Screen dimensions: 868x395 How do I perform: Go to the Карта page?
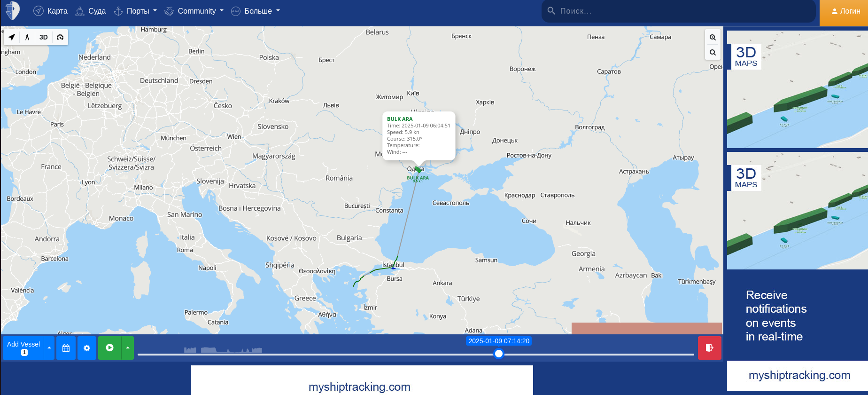click(x=51, y=11)
